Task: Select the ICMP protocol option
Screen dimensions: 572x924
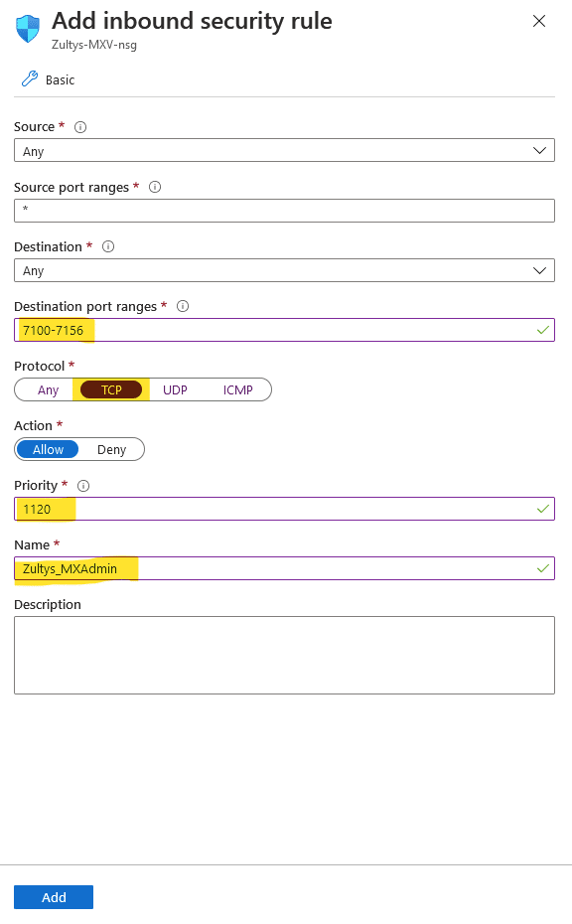Action: click(x=238, y=390)
